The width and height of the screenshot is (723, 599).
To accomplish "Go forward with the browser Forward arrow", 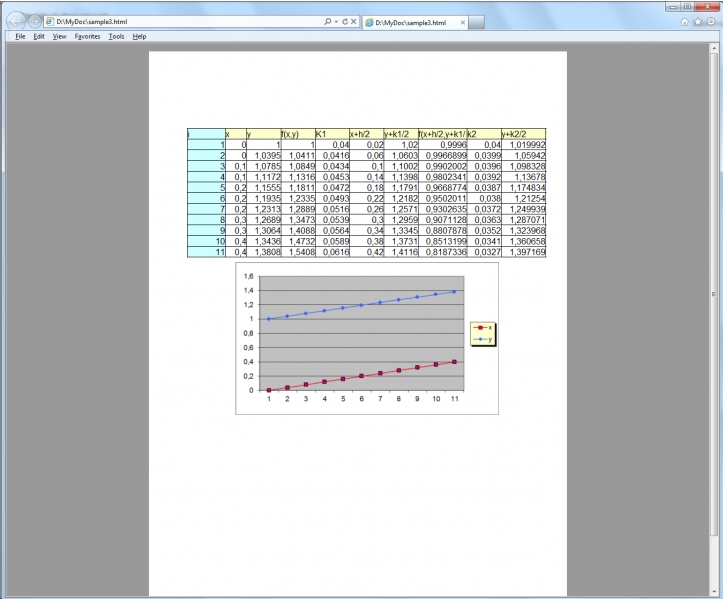I will (x=34, y=21).
